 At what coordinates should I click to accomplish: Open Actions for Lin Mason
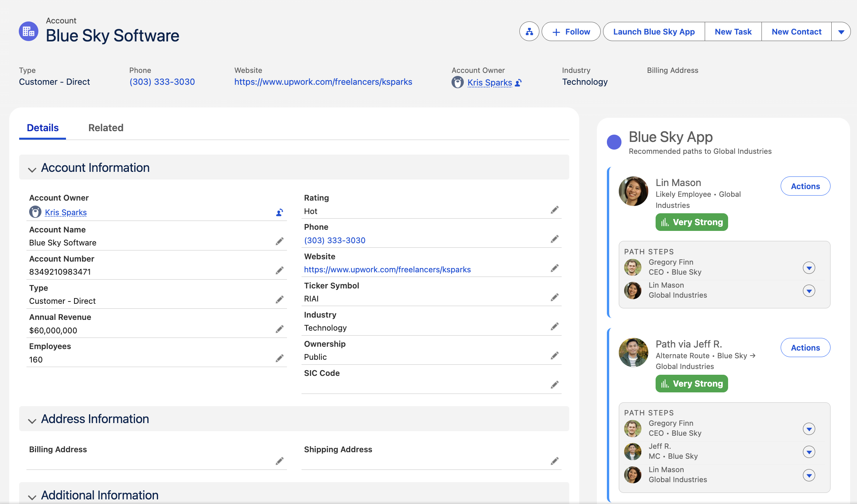click(805, 186)
